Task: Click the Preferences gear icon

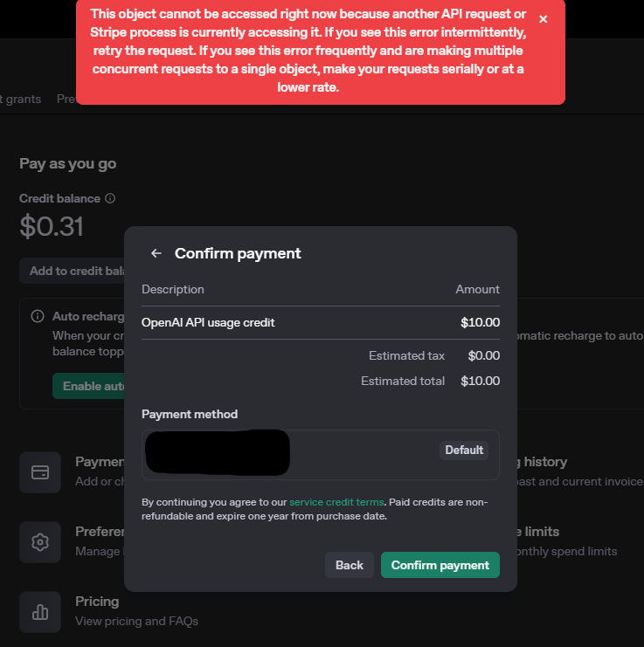Action: pos(40,542)
